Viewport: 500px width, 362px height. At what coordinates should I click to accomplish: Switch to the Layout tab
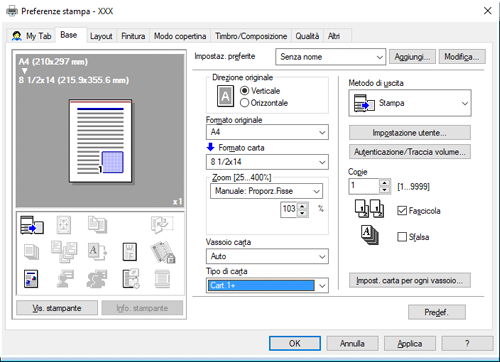[x=101, y=36]
